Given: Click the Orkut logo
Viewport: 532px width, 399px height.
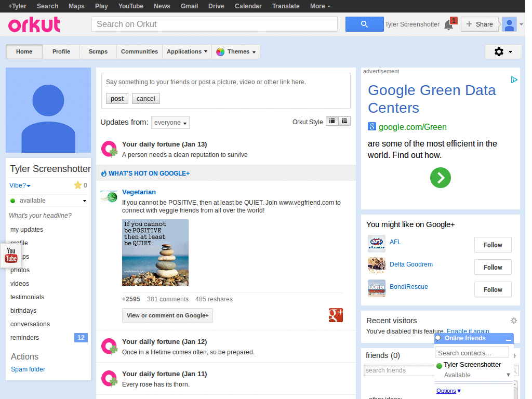Looking at the screenshot, I should pos(34,24).
